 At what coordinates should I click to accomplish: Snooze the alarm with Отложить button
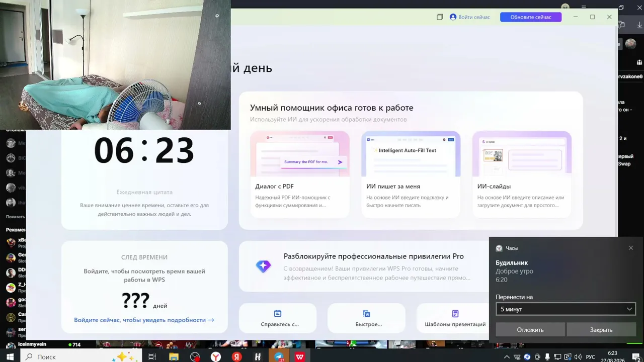pyautogui.click(x=530, y=330)
